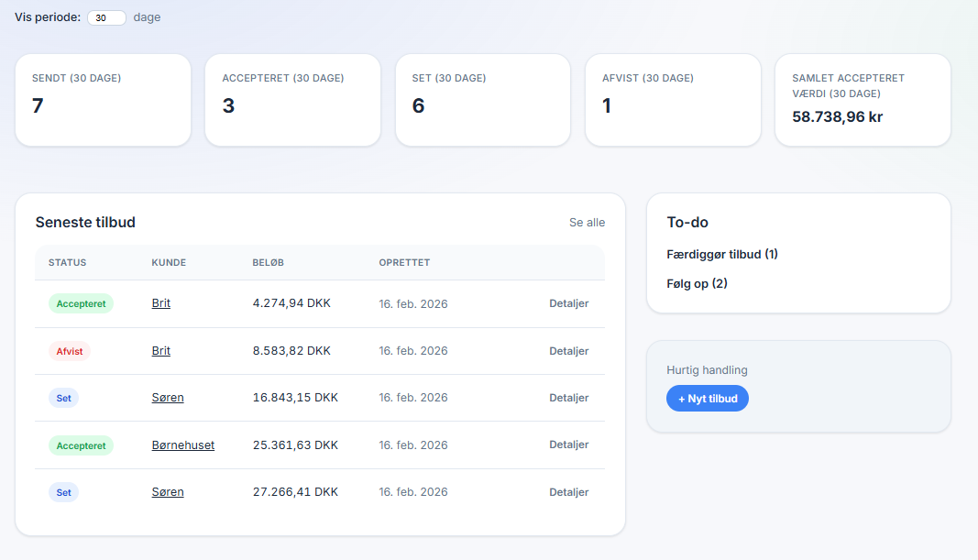Click the red Afvist status badge
The image size is (978, 560).
click(x=70, y=351)
